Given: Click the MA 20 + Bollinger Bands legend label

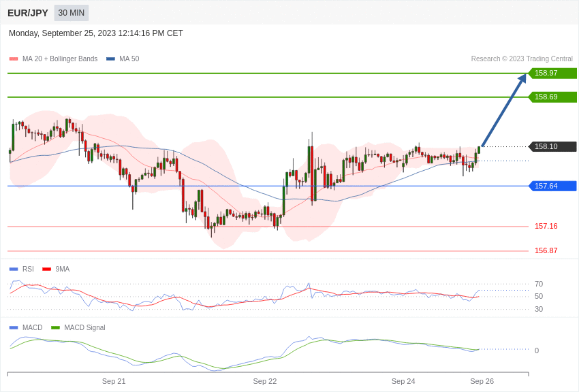Looking at the screenshot, I should coord(60,59).
